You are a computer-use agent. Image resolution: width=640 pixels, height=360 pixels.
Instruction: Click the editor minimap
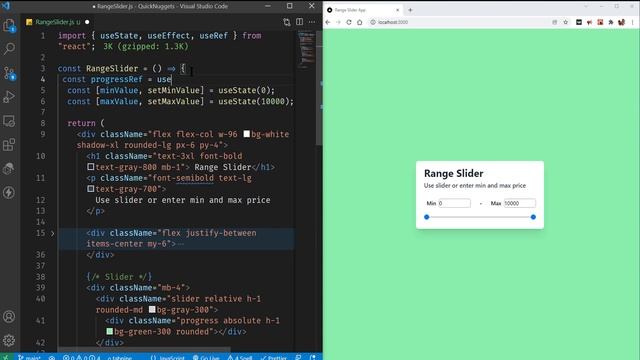tap(307, 50)
